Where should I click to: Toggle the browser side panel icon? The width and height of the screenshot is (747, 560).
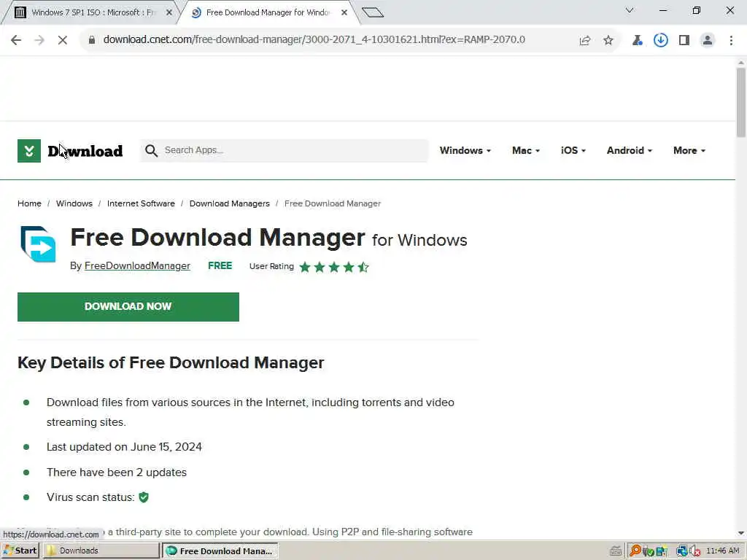684,41
